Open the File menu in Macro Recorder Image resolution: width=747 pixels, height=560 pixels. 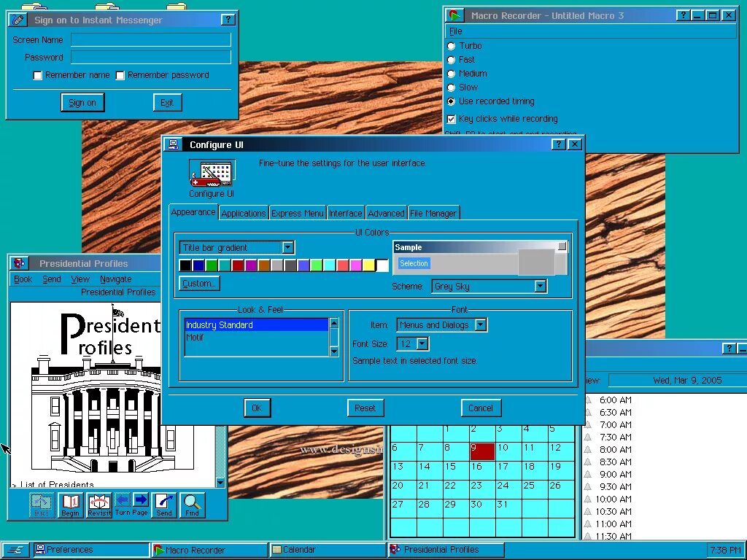click(x=455, y=31)
